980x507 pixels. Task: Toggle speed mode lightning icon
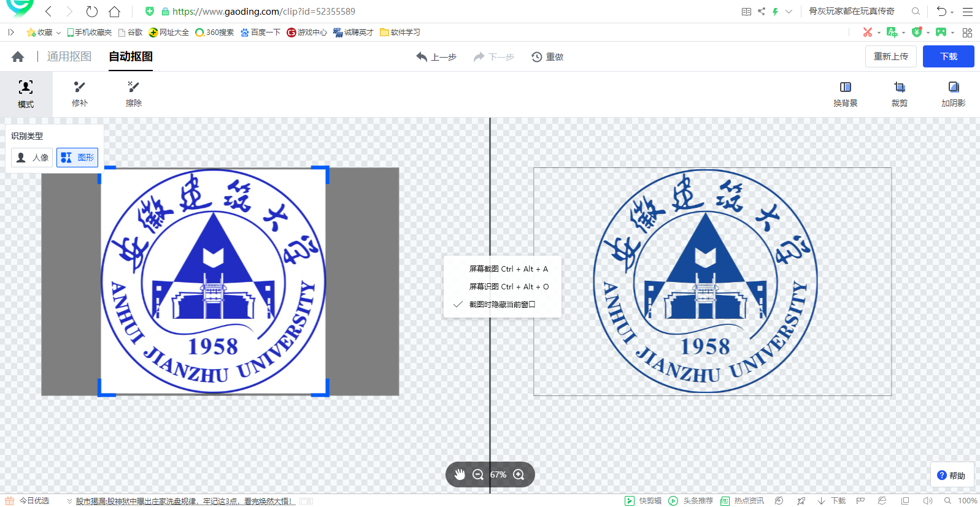[775, 11]
